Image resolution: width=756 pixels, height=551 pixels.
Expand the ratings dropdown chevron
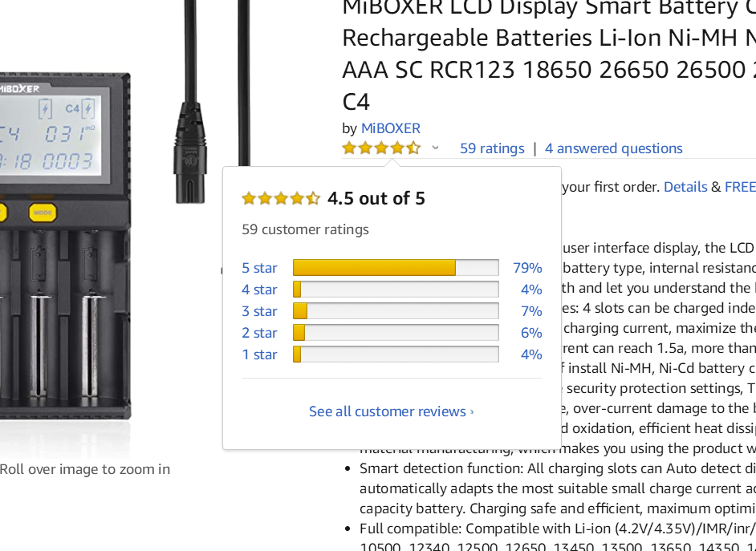click(x=435, y=148)
